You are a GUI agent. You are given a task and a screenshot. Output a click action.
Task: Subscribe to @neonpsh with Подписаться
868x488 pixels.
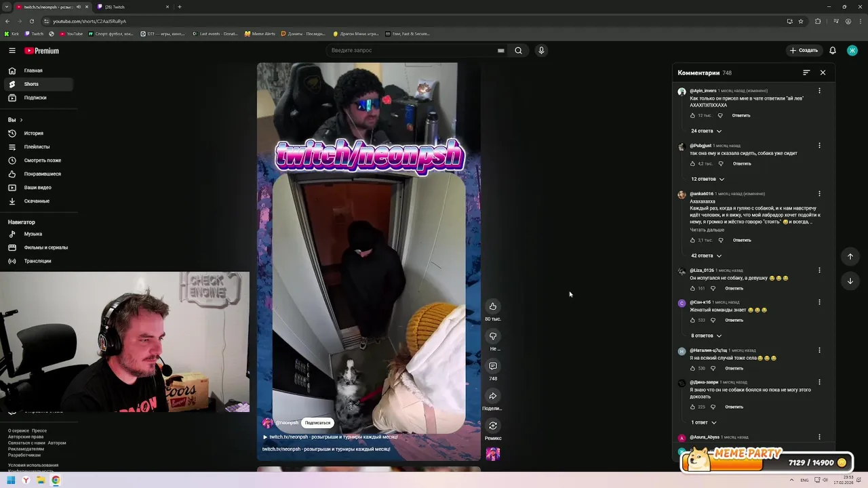click(x=317, y=423)
